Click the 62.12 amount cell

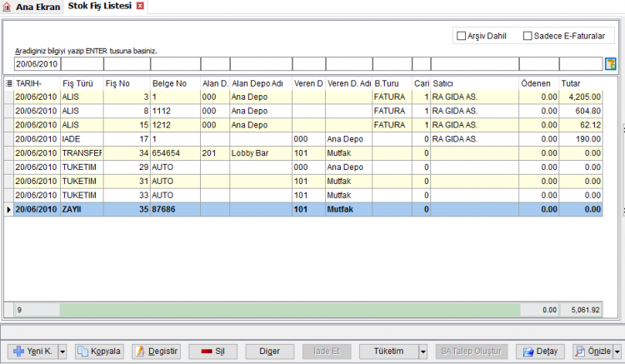[581, 125]
